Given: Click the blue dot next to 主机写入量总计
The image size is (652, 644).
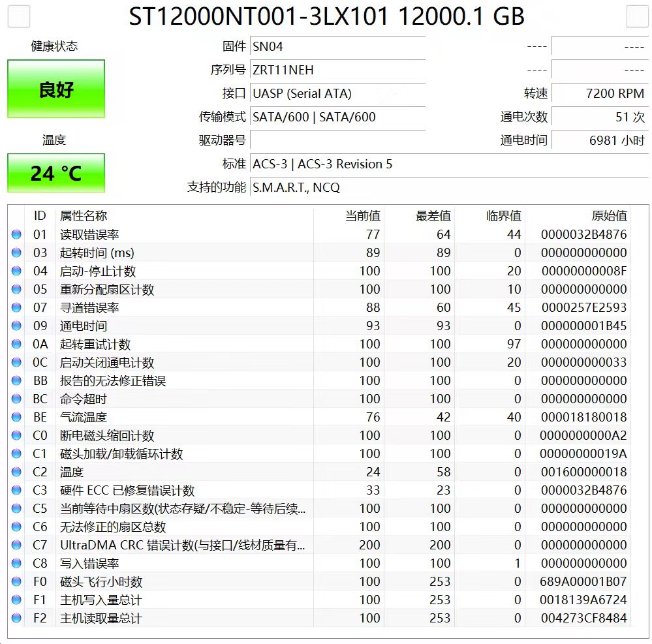Looking at the screenshot, I should 16,600.
